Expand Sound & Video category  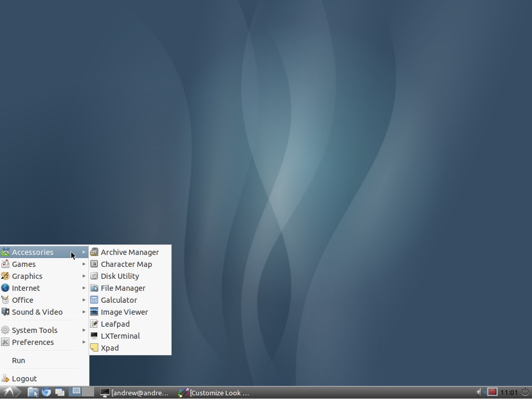[x=44, y=312]
